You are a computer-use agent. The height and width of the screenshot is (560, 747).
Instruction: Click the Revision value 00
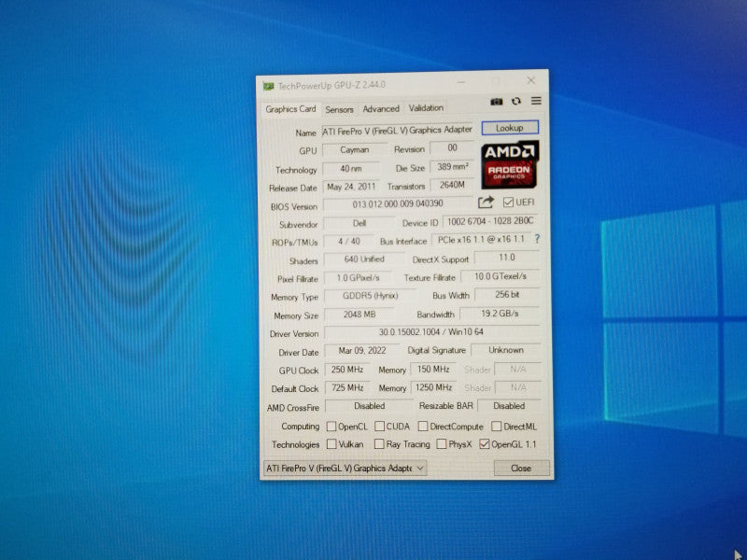pos(452,147)
